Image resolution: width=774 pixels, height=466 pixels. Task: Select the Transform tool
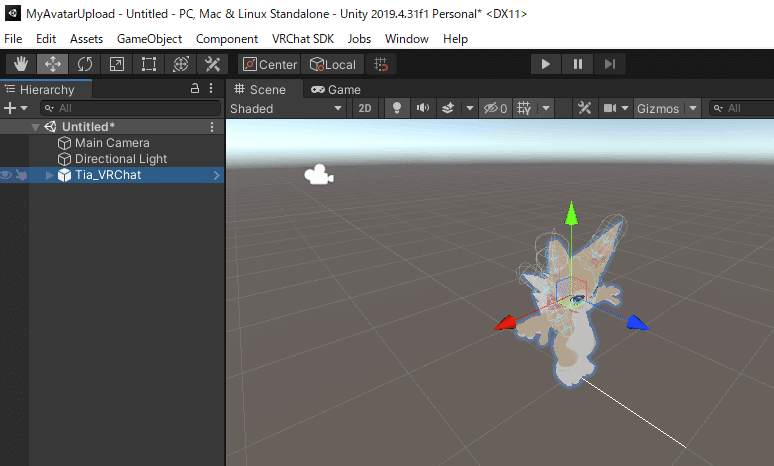coord(181,64)
